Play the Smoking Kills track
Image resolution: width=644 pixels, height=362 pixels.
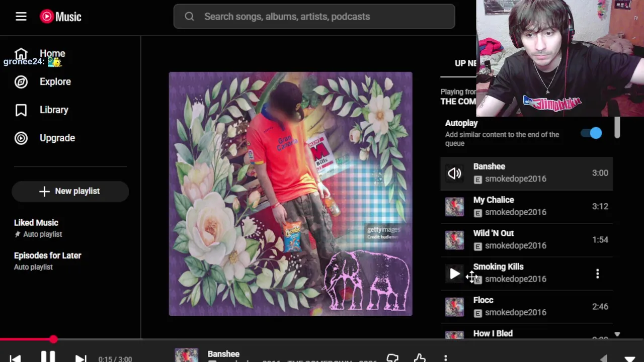[x=454, y=274]
